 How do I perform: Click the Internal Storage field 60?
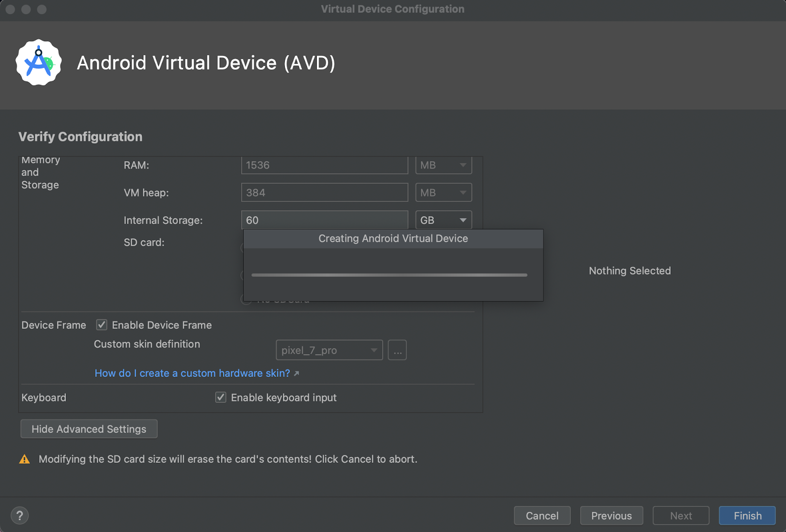pos(325,220)
